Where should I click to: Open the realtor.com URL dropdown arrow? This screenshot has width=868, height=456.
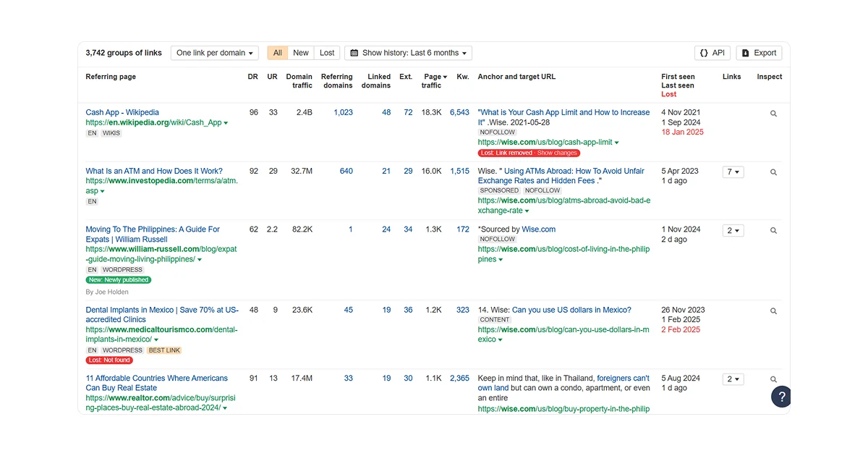225,408
